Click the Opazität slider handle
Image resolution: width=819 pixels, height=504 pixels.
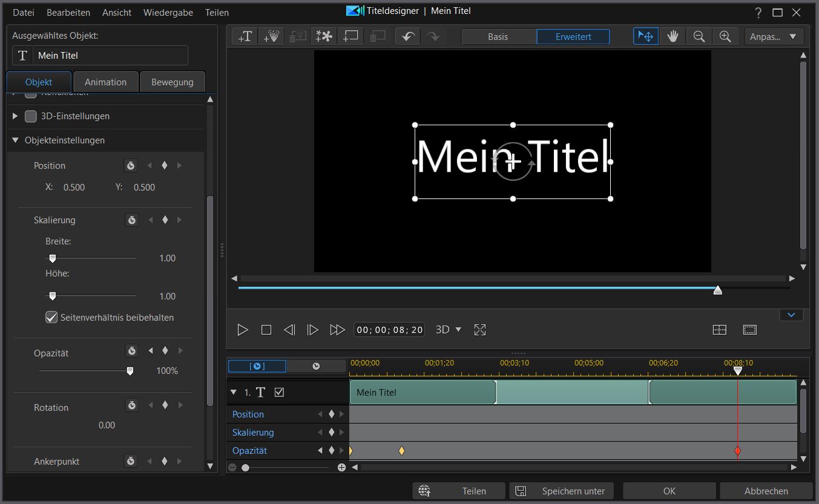pyautogui.click(x=130, y=371)
